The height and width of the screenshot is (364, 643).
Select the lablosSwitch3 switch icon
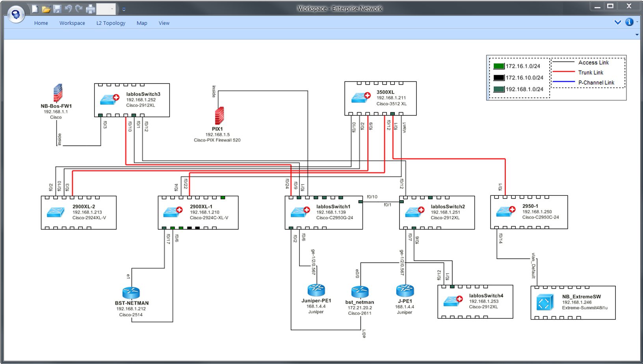pos(110,98)
